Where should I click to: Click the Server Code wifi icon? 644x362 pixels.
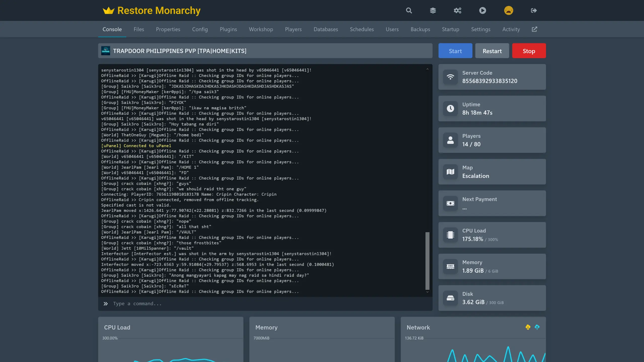point(450,77)
